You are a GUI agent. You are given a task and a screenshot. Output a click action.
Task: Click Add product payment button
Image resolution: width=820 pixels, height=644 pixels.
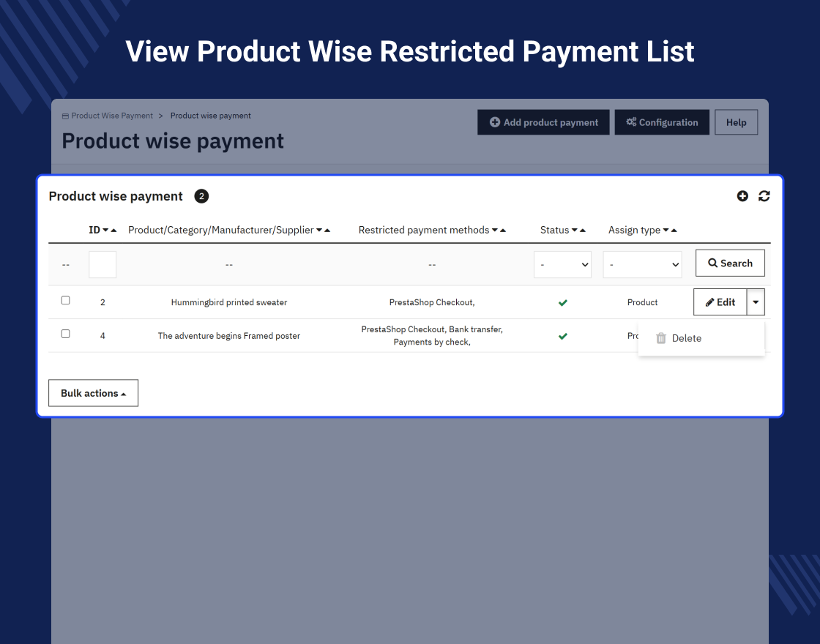543,122
